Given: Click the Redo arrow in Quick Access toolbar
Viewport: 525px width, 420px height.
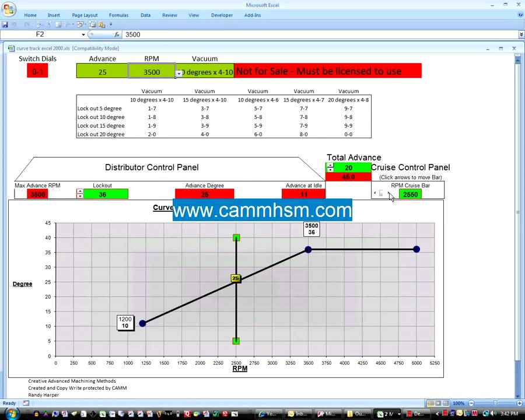Looking at the screenshot, I should tap(27, 24).
